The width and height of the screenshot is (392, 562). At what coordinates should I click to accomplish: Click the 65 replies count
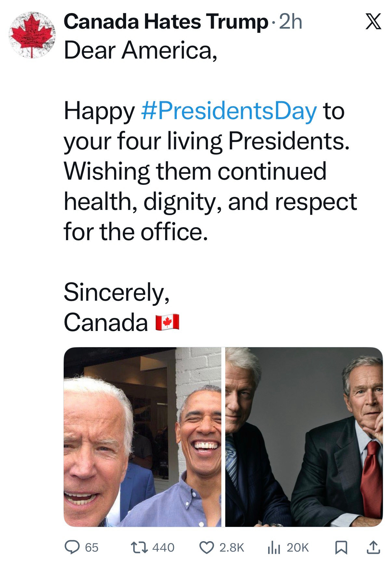[x=92, y=547]
